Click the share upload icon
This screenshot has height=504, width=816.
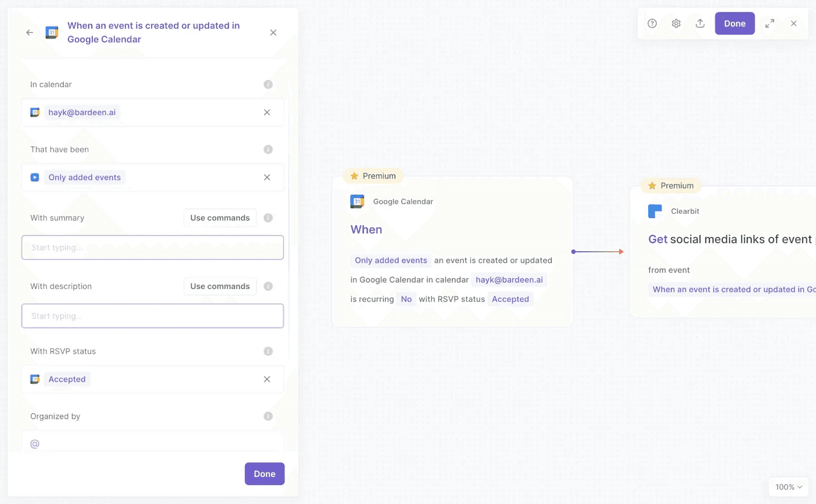[700, 23]
